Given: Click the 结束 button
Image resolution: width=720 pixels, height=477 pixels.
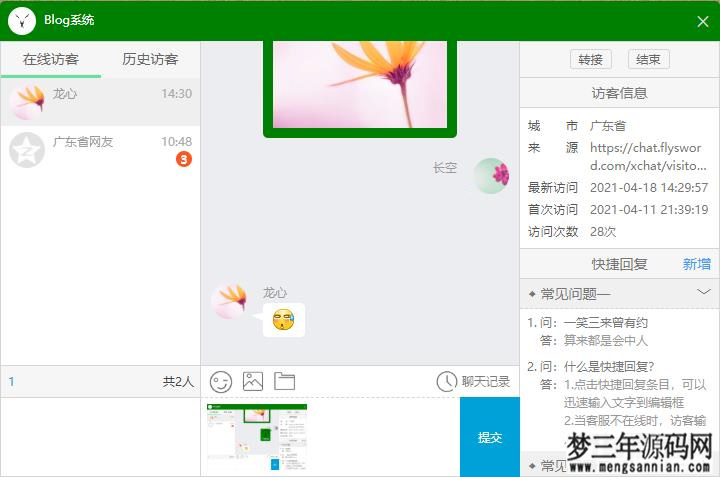Looking at the screenshot, I should click(x=648, y=59).
